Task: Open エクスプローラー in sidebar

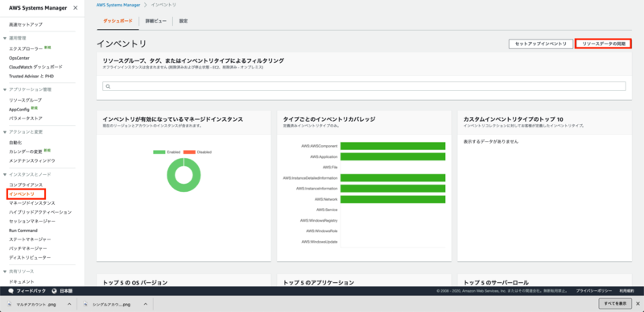Action: pyautogui.click(x=26, y=48)
